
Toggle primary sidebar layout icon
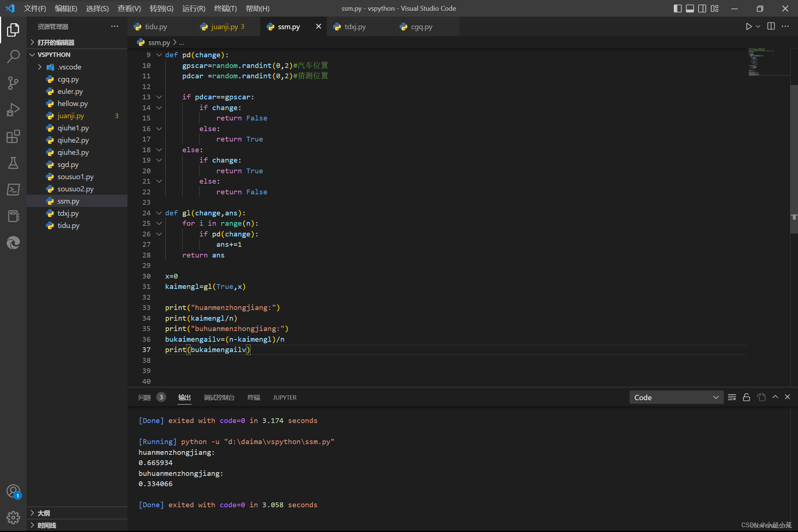pos(678,8)
